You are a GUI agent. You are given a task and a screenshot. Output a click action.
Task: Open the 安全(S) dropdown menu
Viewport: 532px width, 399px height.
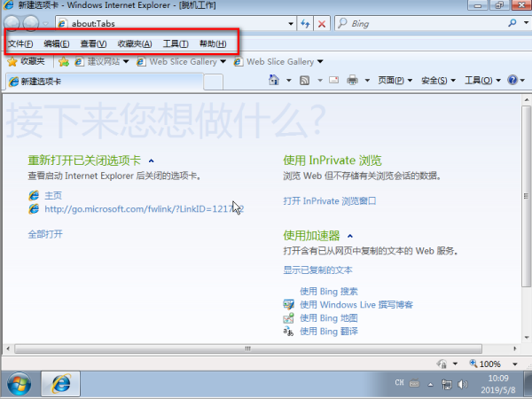point(438,81)
